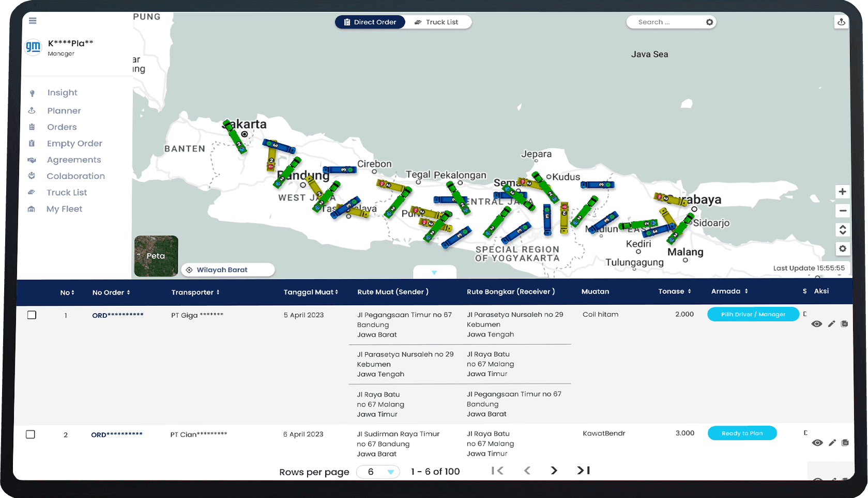This screenshot has height=498, width=868.
Task: Open Agreements from the sidebar
Action: [x=74, y=160]
